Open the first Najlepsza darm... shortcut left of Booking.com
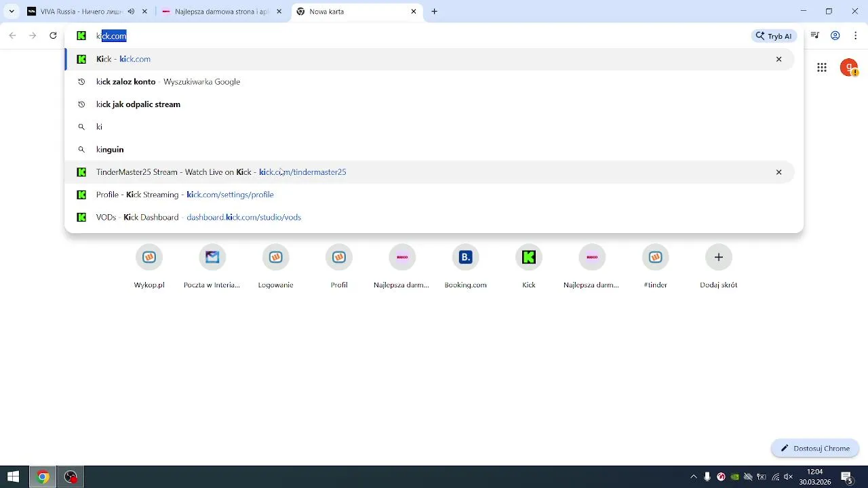The image size is (868, 488). [402, 266]
